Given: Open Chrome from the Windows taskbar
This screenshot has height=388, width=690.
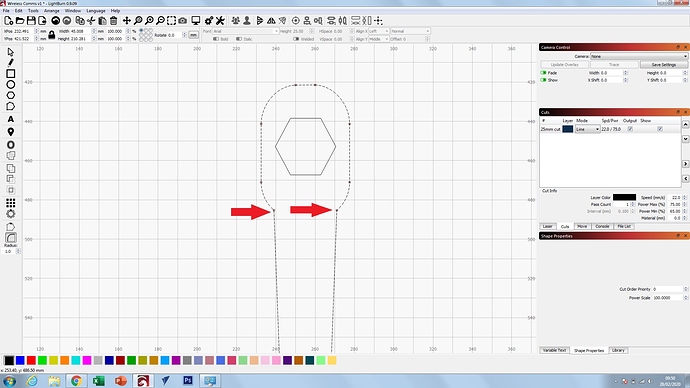Looking at the screenshot, I should [76, 381].
